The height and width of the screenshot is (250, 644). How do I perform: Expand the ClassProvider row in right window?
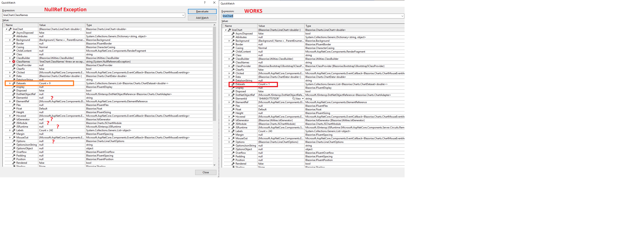[229, 66]
